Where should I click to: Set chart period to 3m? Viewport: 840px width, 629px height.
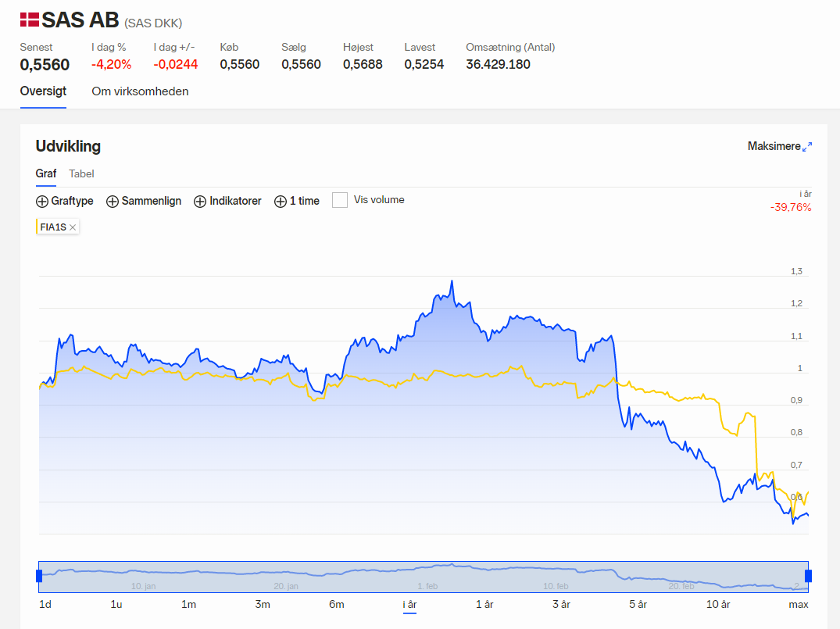click(263, 604)
